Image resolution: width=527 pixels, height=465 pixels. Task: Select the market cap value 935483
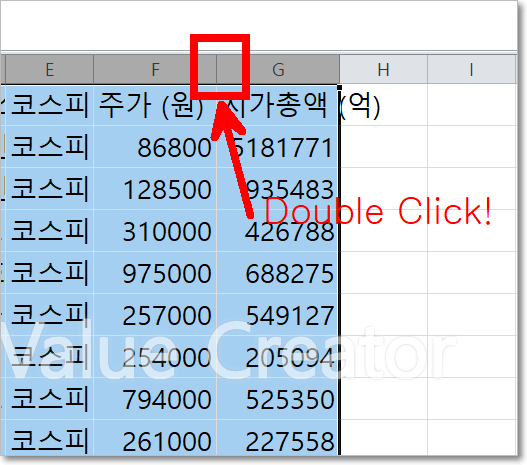click(278, 189)
